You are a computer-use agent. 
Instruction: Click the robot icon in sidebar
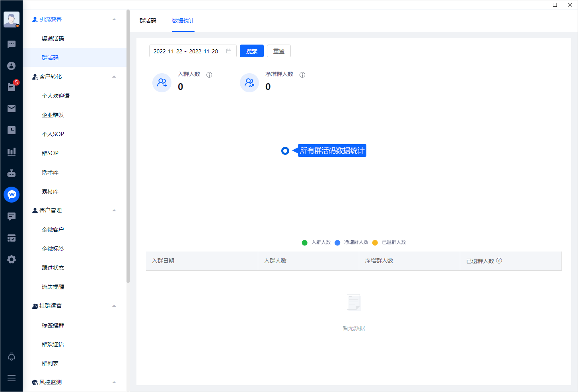click(12, 173)
